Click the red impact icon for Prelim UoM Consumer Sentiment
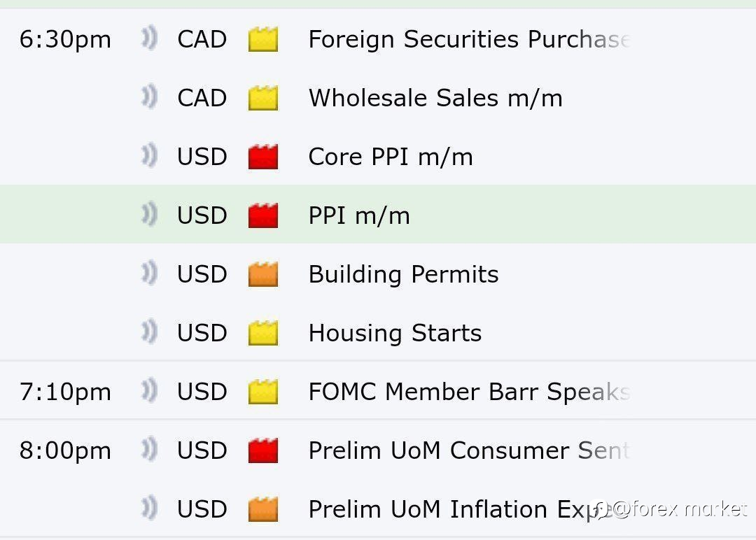 (x=263, y=450)
